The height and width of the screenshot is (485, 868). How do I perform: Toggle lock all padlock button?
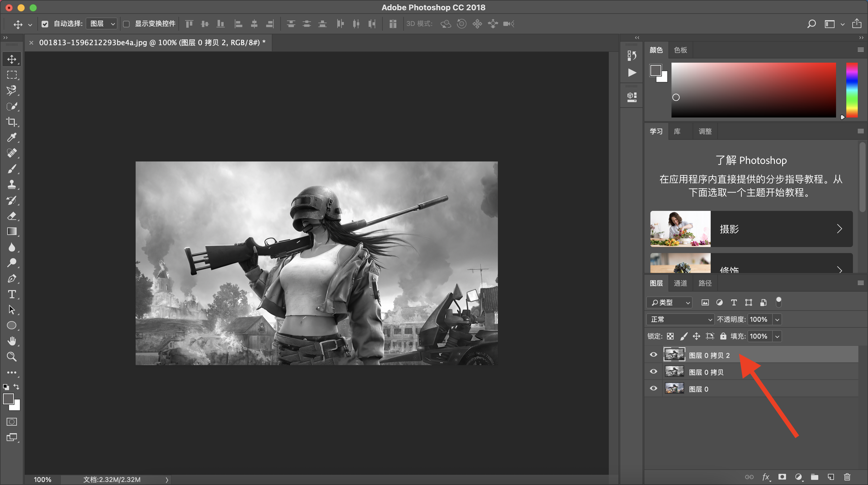723,336
